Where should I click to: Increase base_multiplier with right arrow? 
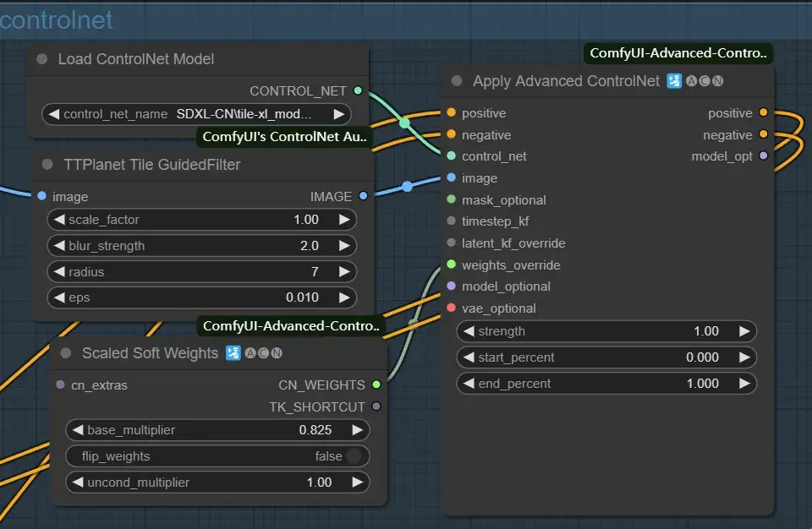coord(357,429)
